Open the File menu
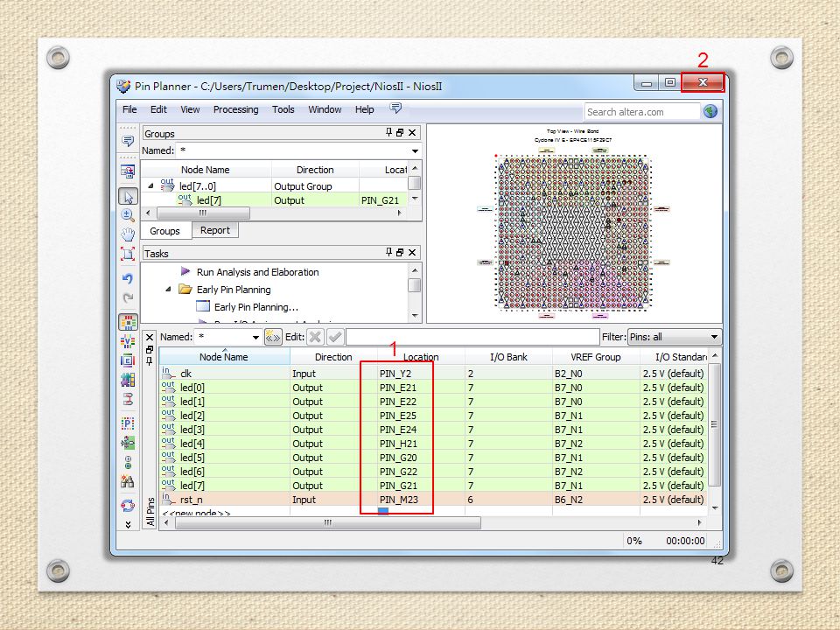This screenshot has width=840, height=630. pyautogui.click(x=129, y=109)
